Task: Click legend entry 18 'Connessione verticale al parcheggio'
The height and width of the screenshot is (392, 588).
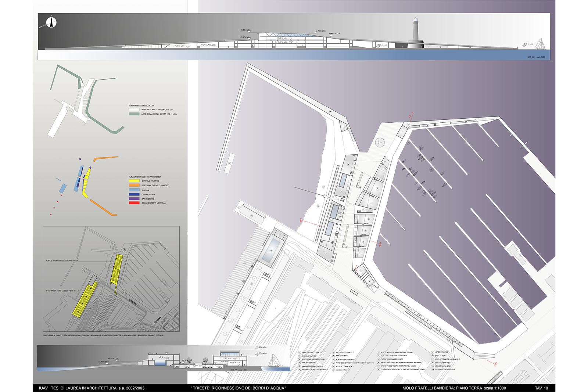Action: click(x=400, y=370)
